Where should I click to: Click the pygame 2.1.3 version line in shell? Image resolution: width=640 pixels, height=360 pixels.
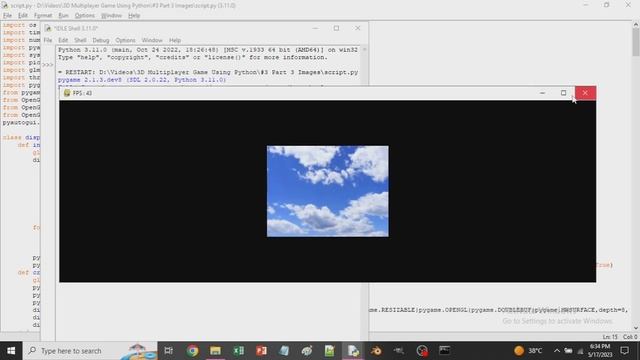[x=142, y=80]
